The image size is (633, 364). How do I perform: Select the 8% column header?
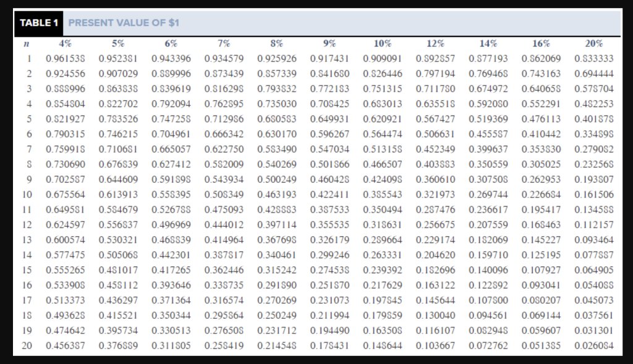[277, 43]
